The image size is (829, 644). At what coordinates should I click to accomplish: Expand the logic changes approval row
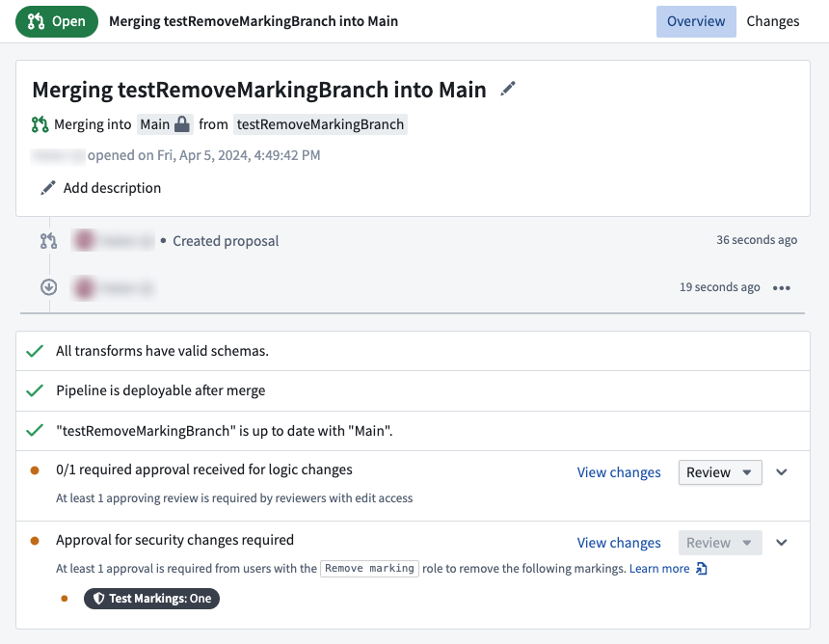[782, 472]
